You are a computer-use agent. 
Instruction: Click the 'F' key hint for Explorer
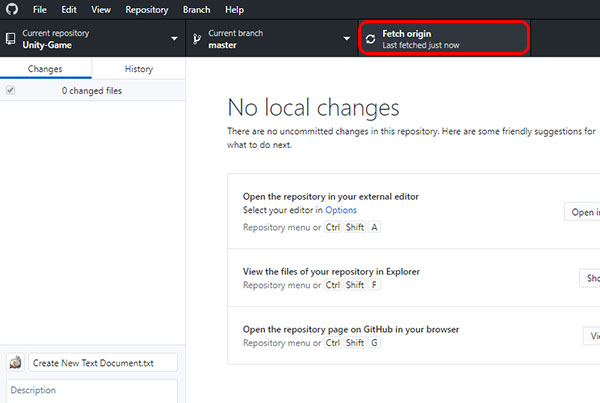pos(374,285)
